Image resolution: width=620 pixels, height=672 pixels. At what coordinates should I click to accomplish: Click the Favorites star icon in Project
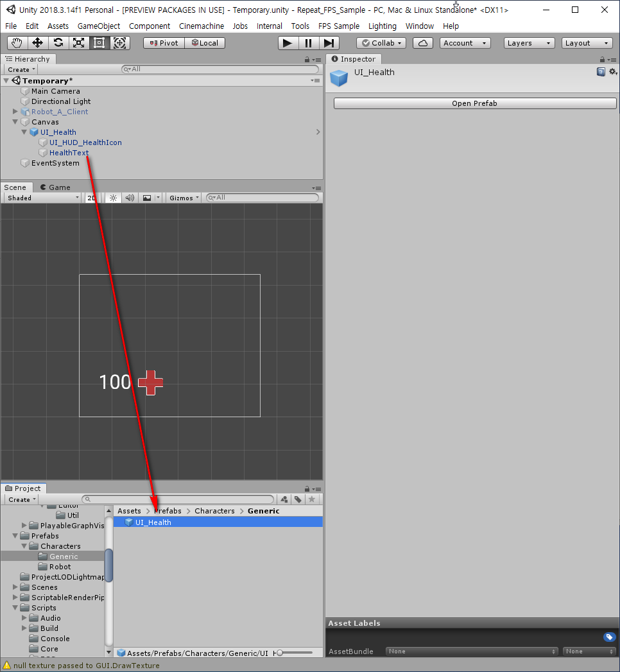[312, 499]
